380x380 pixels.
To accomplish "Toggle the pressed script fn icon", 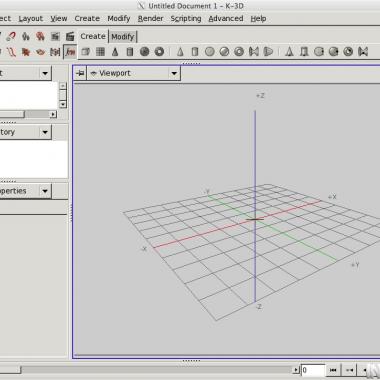I will click(70, 52).
